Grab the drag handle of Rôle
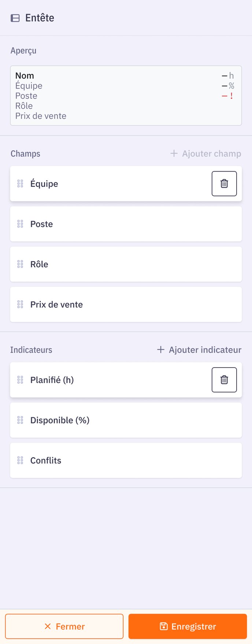The width and height of the screenshot is (252, 644). 20,264
